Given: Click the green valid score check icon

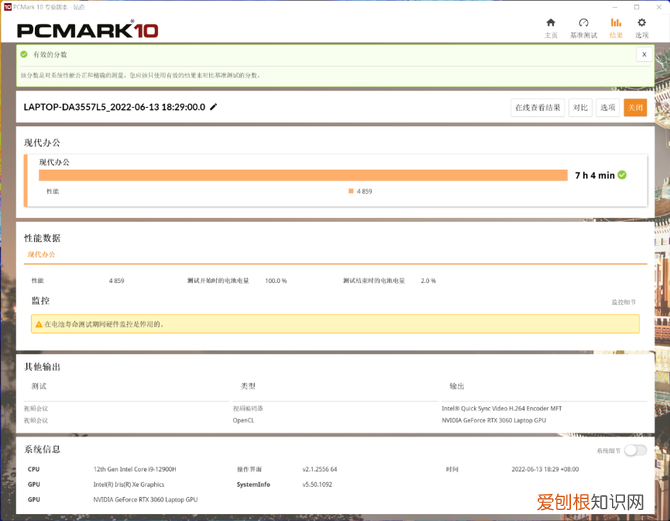Looking at the screenshot, I should point(25,55).
